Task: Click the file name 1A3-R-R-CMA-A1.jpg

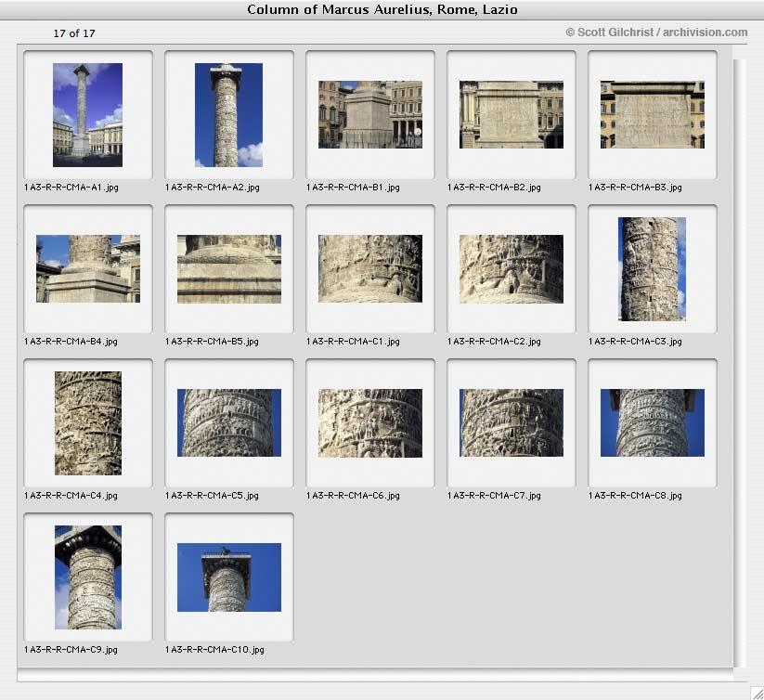Action: (71, 187)
